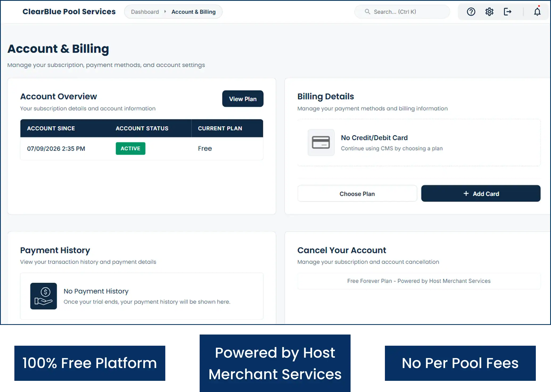Click the search magnifier icon

(367, 12)
